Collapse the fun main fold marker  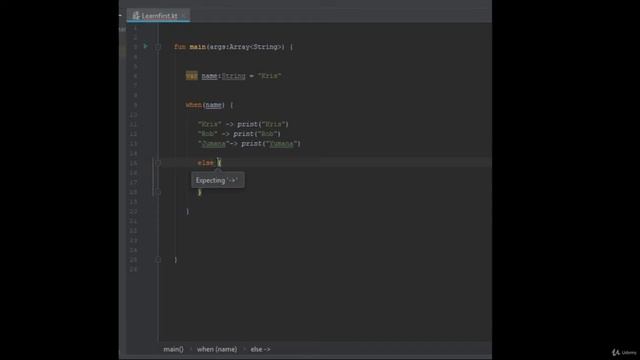158,47
